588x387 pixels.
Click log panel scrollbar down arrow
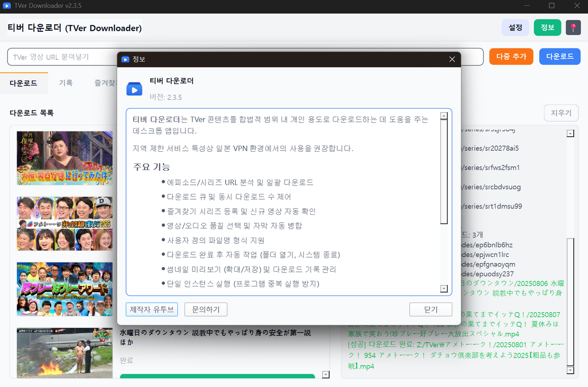tap(570, 370)
